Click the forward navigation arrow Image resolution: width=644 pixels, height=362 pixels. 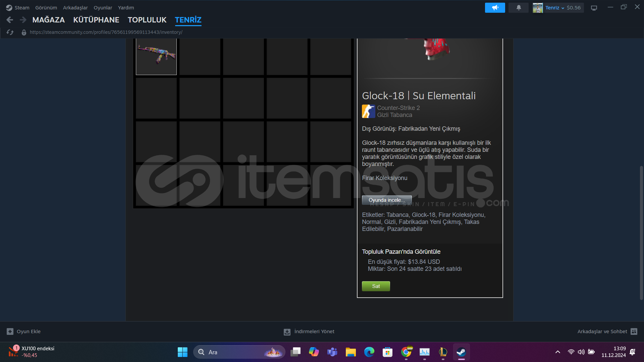(x=23, y=20)
